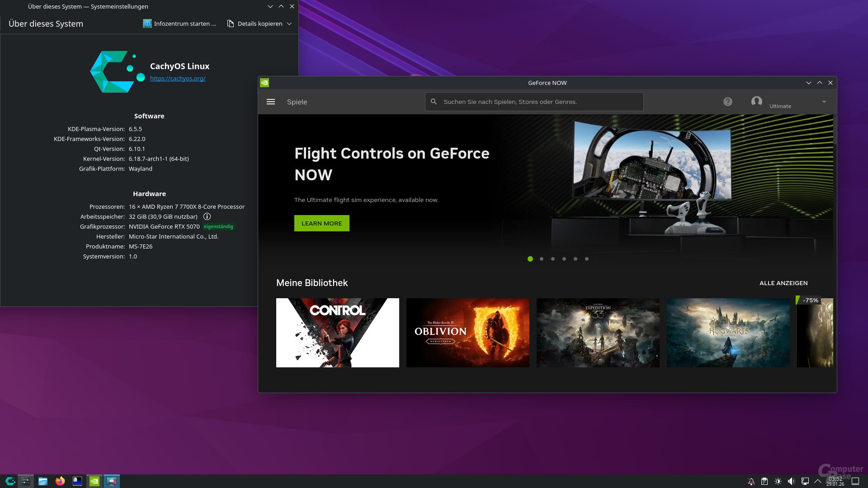Expand hidden tray icons with the chevron
868x488 pixels.
pos(819,481)
